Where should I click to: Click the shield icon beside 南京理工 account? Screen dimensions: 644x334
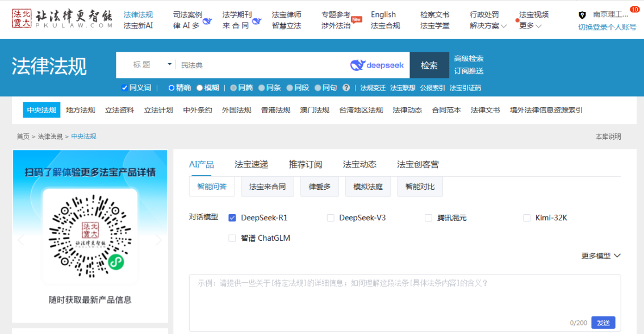pos(582,15)
